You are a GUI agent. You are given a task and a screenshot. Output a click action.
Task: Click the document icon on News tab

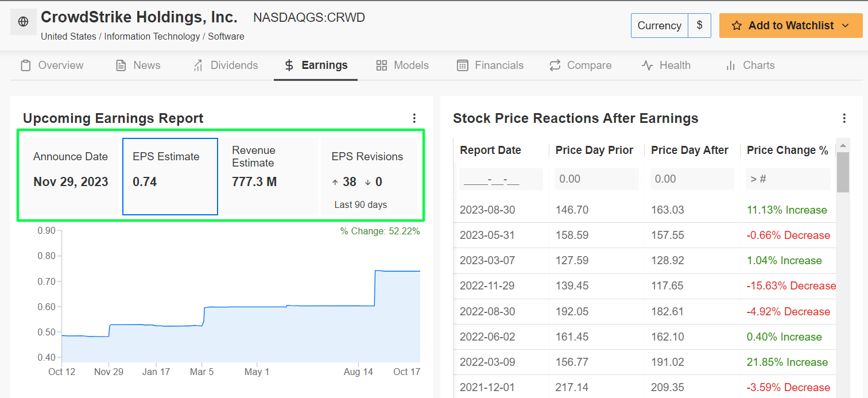121,65
